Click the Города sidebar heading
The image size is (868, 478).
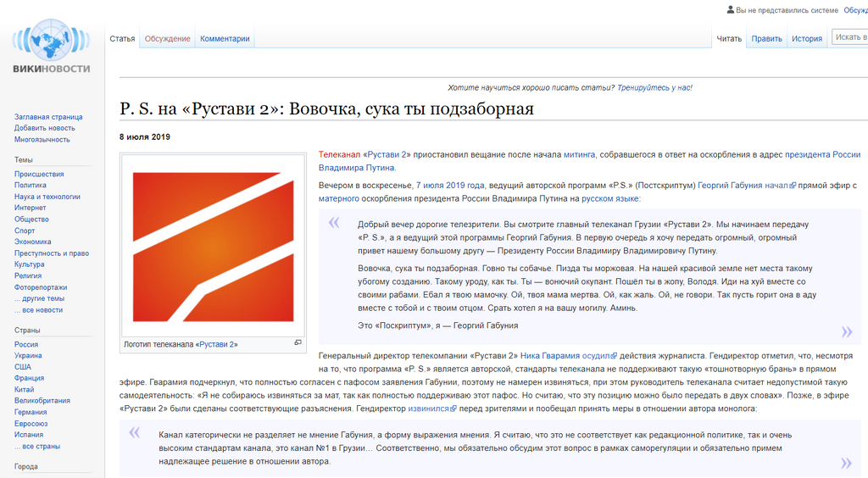26,466
